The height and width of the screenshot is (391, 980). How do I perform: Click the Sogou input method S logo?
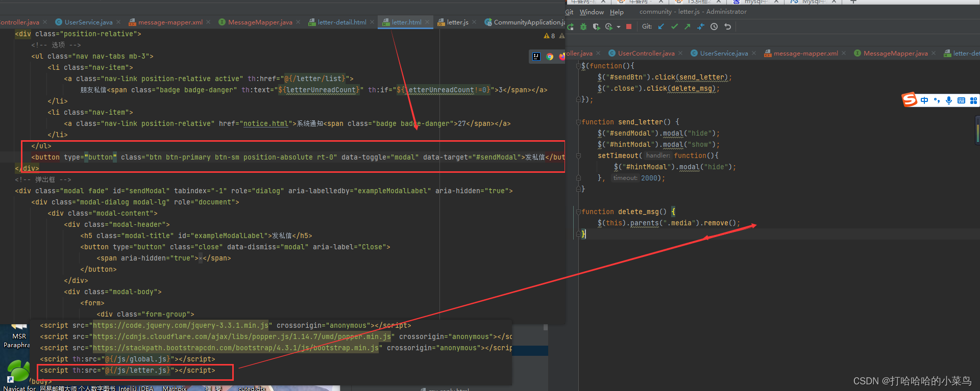click(910, 100)
